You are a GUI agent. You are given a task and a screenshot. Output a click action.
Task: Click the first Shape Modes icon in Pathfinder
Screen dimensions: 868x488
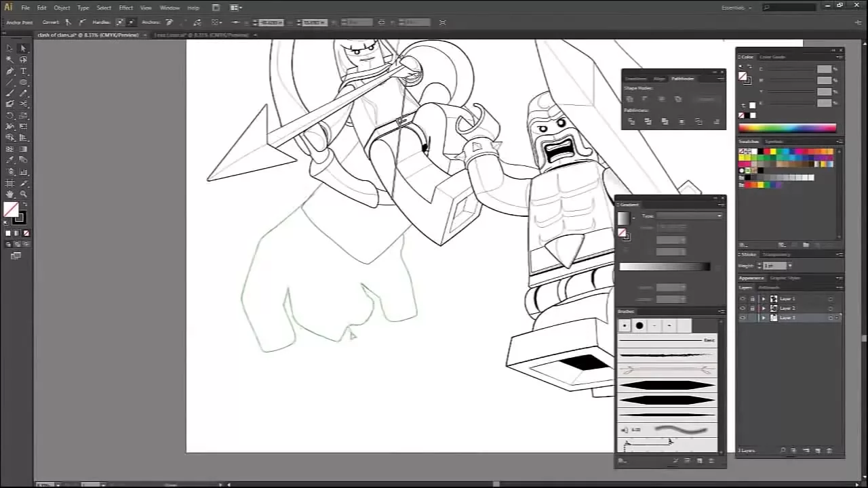(630, 99)
